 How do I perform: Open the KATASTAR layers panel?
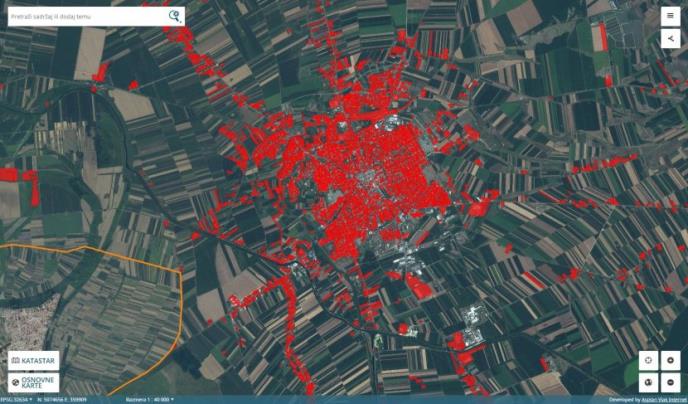pos(32,360)
